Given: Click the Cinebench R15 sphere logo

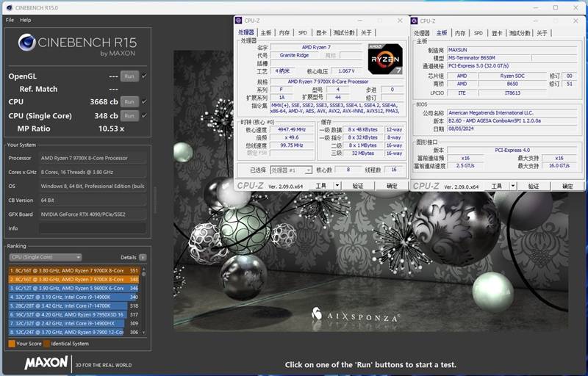Looking at the screenshot, I should click(26, 43).
